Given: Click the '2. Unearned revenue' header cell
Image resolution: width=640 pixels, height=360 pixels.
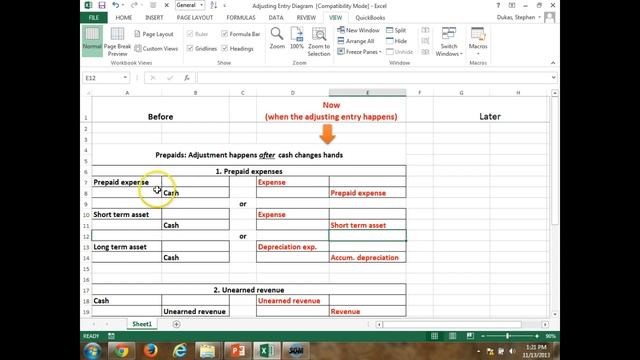Looking at the screenshot, I should [x=249, y=290].
